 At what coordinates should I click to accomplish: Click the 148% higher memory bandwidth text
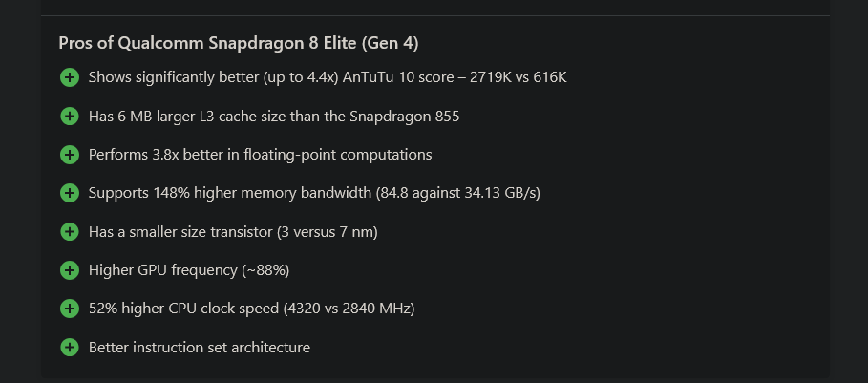[x=314, y=193]
